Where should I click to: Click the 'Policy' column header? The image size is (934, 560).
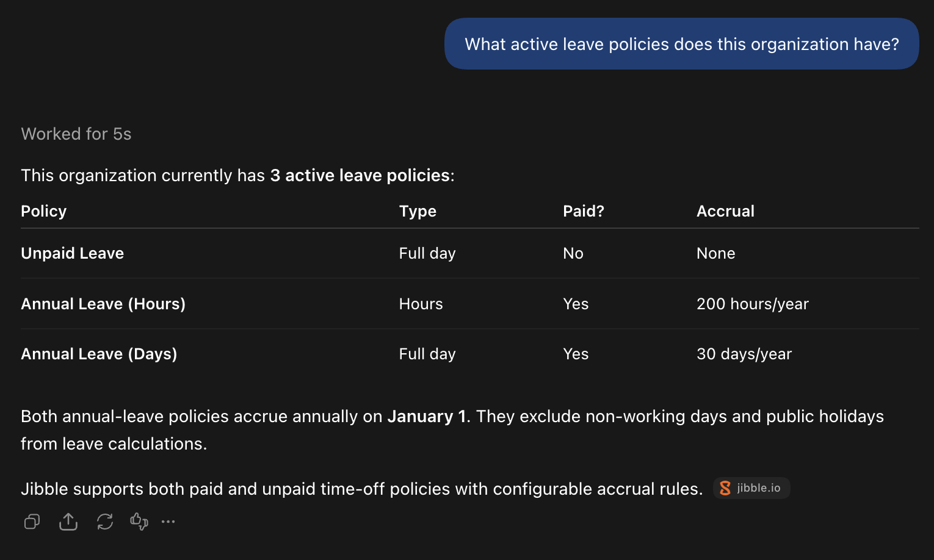pyautogui.click(x=44, y=211)
